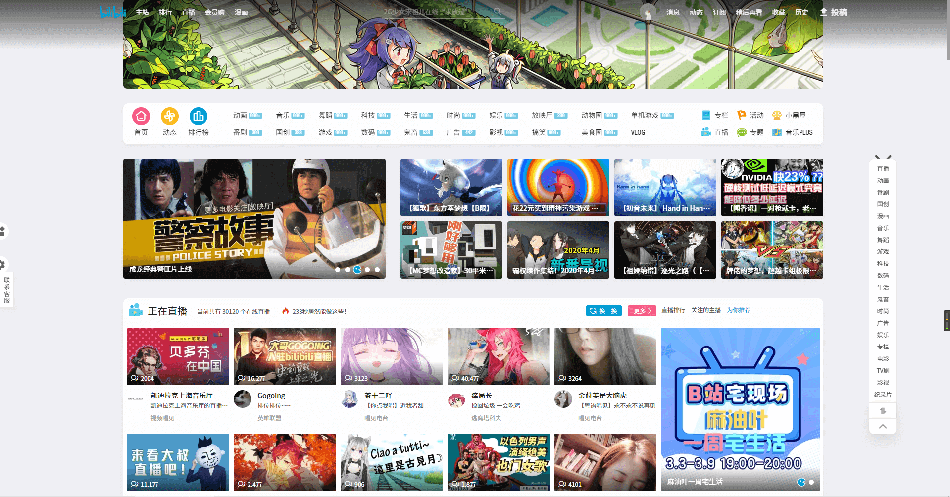Open the 贝多芬在中国 live stream thumbnail
The height and width of the screenshot is (497, 950).
pyautogui.click(x=178, y=356)
